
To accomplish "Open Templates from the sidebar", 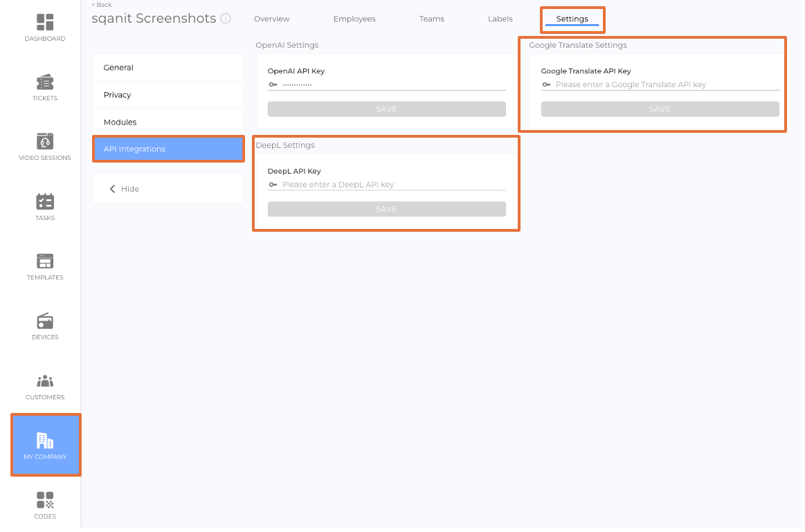I will pyautogui.click(x=45, y=262).
